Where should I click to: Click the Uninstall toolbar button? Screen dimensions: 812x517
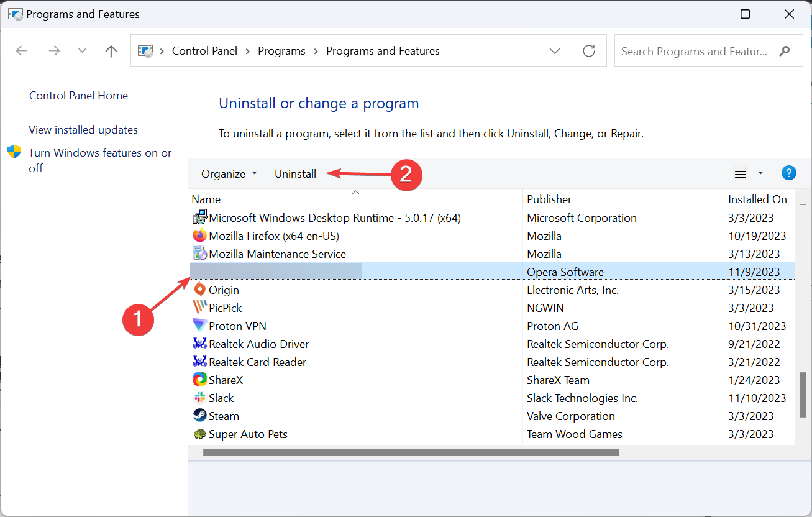point(296,174)
